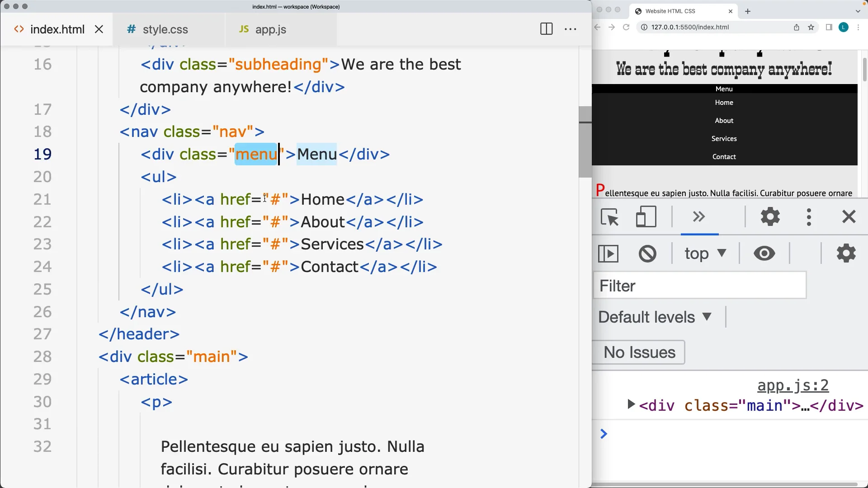The image size is (868, 488).
Task: Open the Chrome three-dot menu
Action: click(859, 27)
